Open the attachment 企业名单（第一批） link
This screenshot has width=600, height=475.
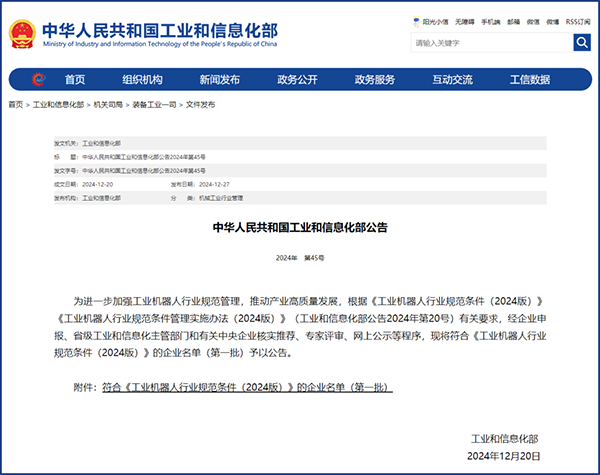click(245, 386)
